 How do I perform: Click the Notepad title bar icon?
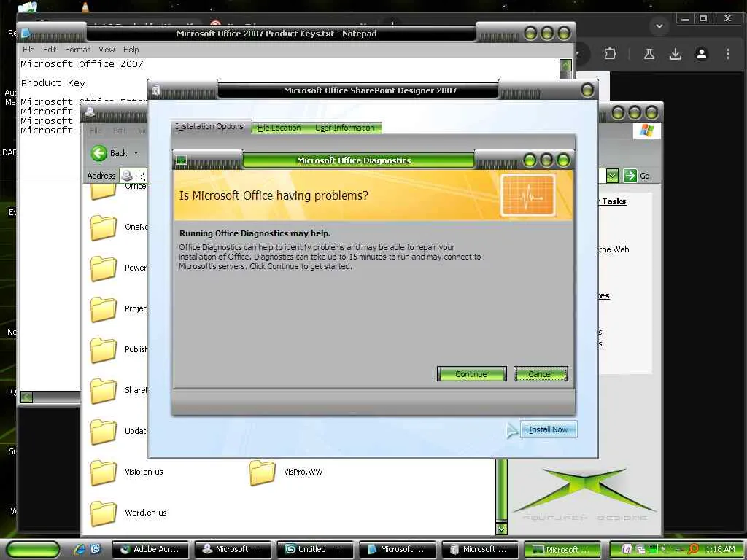click(26, 33)
